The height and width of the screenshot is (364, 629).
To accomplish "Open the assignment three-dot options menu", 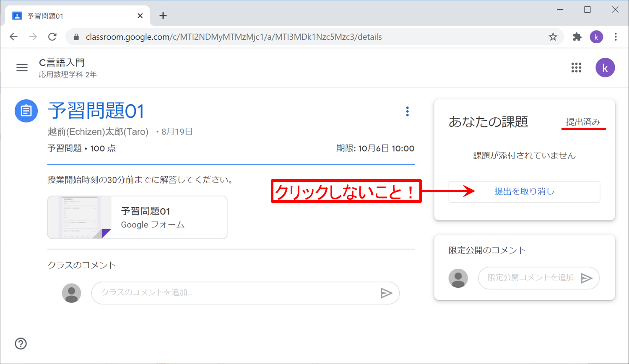I will click(407, 111).
